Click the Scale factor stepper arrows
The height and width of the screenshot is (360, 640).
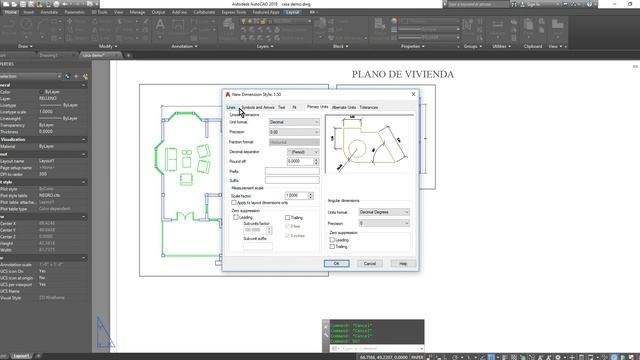(311, 196)
